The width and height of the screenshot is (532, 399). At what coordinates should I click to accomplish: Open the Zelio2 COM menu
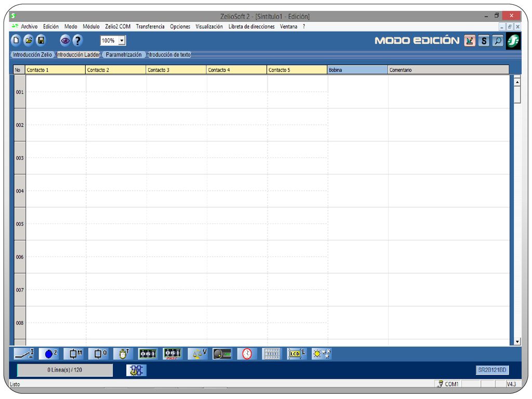pos(118,26)
